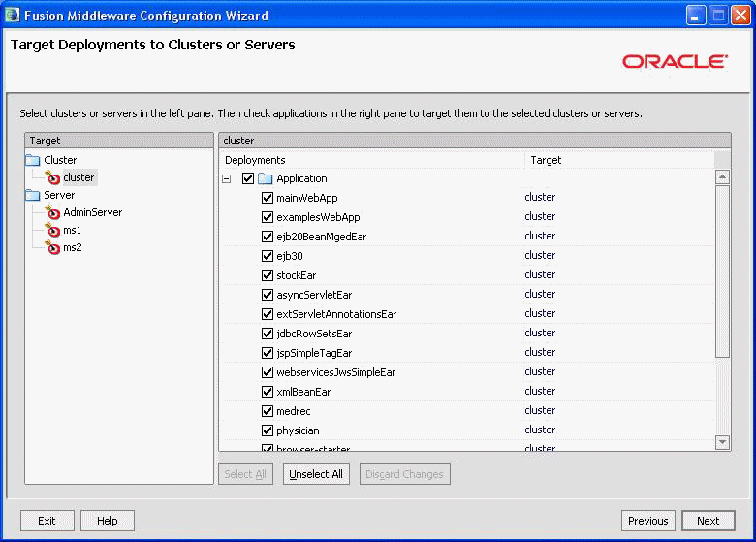Viewport: 756px width, 542px height.
Task: Click the stockEar deployment name
Action: pos(296,275)
